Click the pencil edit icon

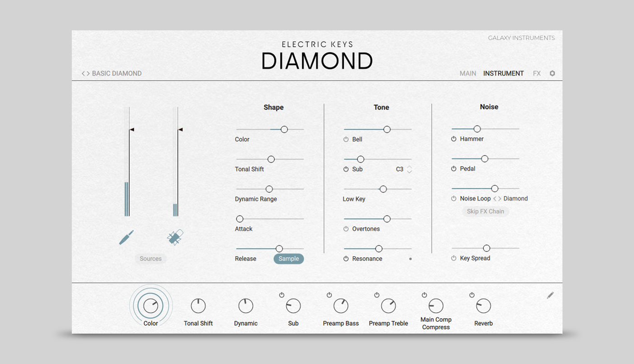[550, 295]
